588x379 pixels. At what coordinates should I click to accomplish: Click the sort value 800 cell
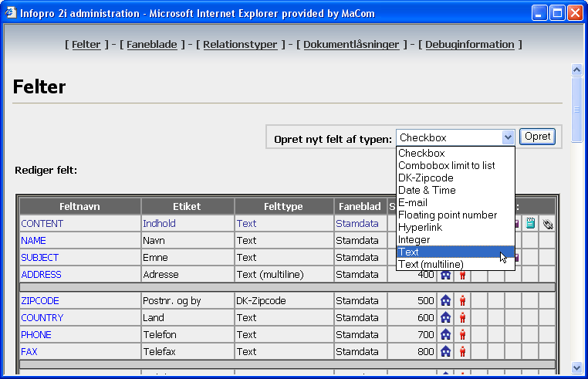pos(412,351)
